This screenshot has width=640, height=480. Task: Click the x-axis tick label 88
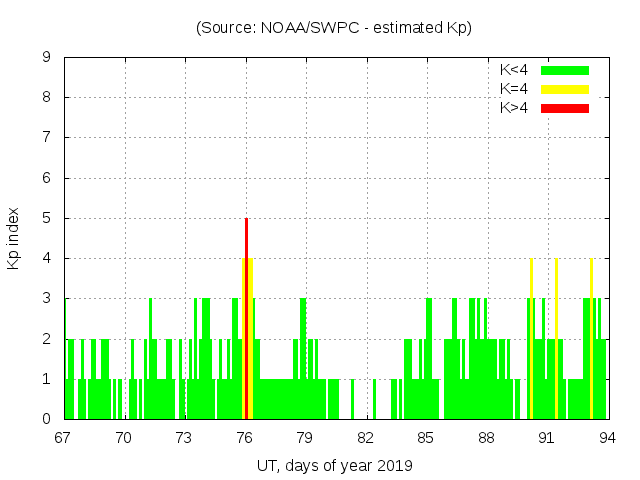click(x=486, y=437)
